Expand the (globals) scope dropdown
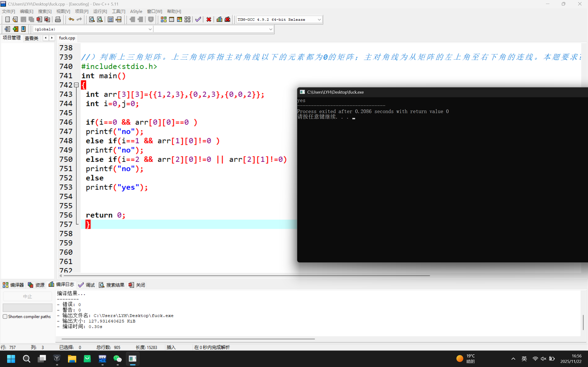 point(150,29)
